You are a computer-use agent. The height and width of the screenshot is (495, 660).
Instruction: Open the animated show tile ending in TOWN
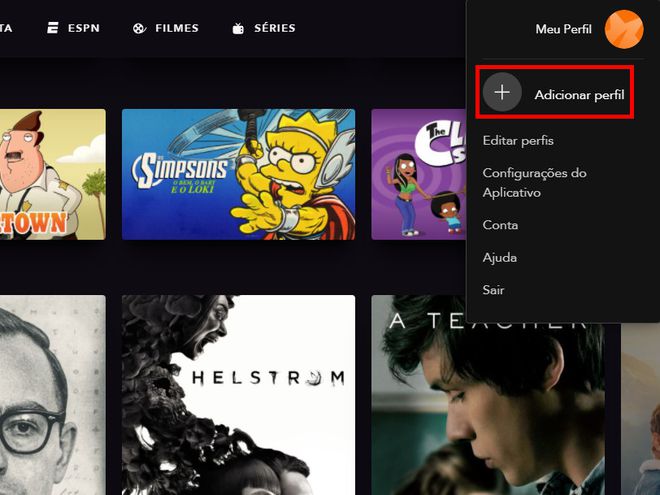[53, 174]
